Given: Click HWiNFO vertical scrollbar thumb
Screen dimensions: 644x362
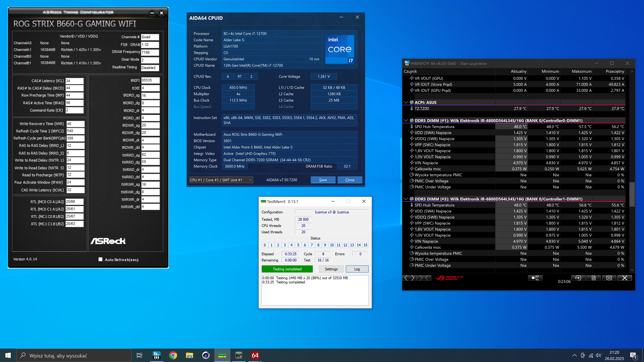Looking at the screenshot, I should coord(632,195).
